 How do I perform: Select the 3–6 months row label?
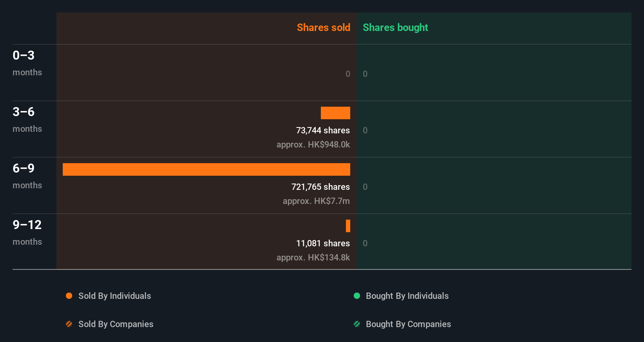click(x=27, y=119)
